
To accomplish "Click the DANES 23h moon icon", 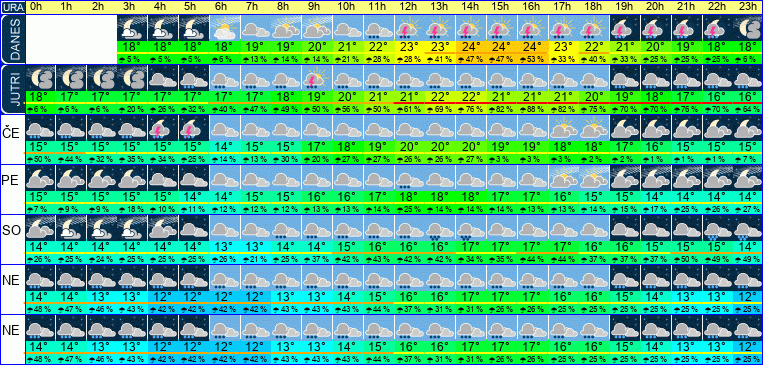I will (x=748, y=28).
